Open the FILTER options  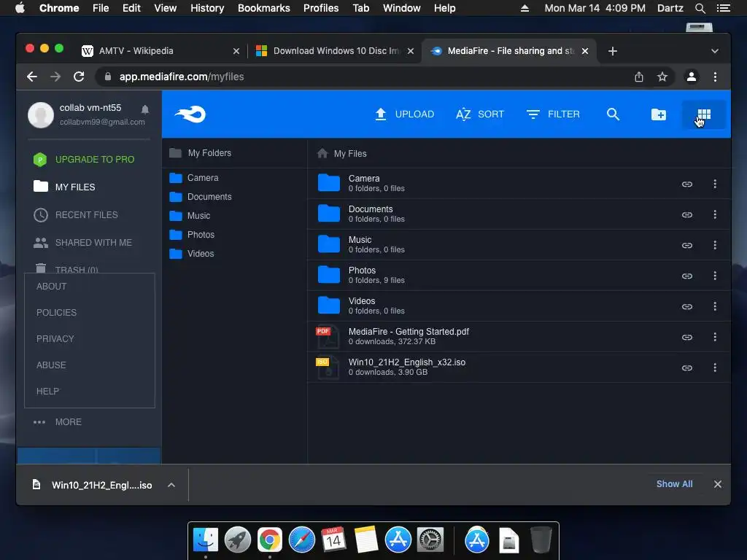point(553,114)
